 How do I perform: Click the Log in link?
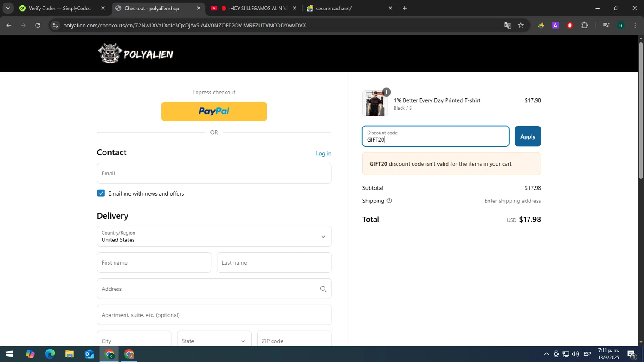[x=323, y=153]
